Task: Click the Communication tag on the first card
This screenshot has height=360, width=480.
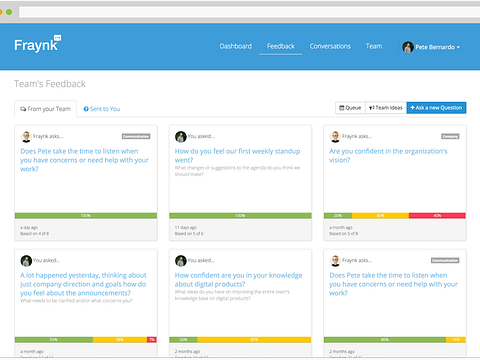Action: (136, 136)
